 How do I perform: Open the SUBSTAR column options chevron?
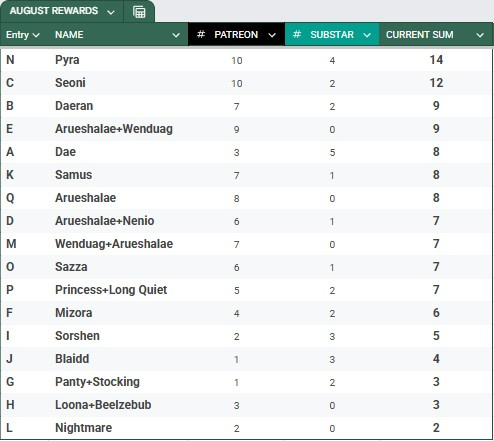click(x=367, y=35)
